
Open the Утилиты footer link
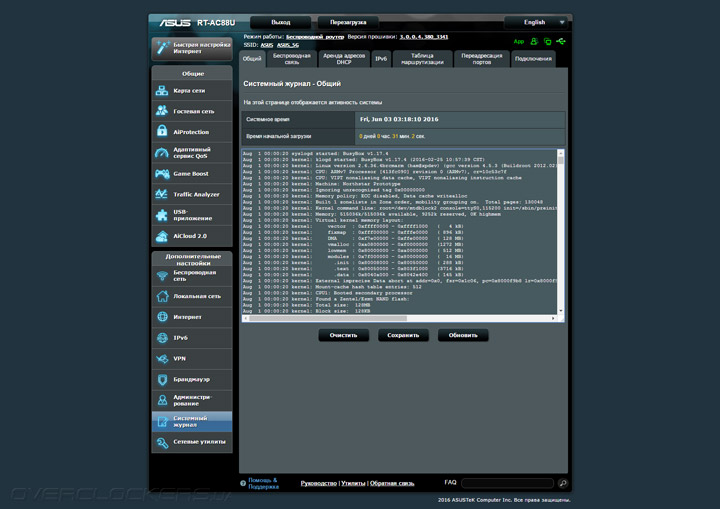(x=353, y=483)
